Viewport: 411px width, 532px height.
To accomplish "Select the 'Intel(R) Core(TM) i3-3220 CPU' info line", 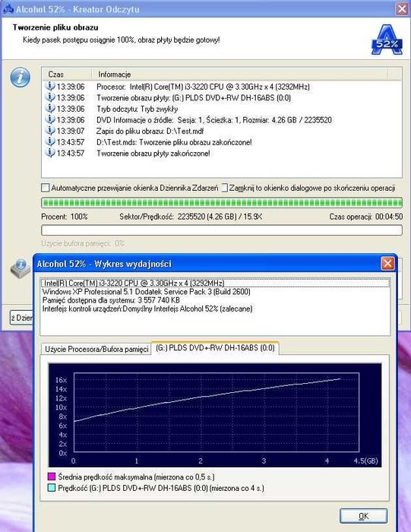I will pyautogui.click(x=215, y=283).
